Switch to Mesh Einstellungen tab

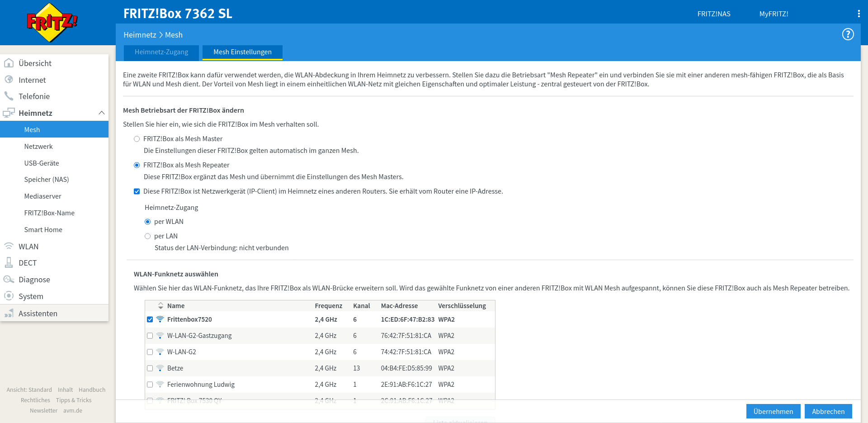click(242, 52)
